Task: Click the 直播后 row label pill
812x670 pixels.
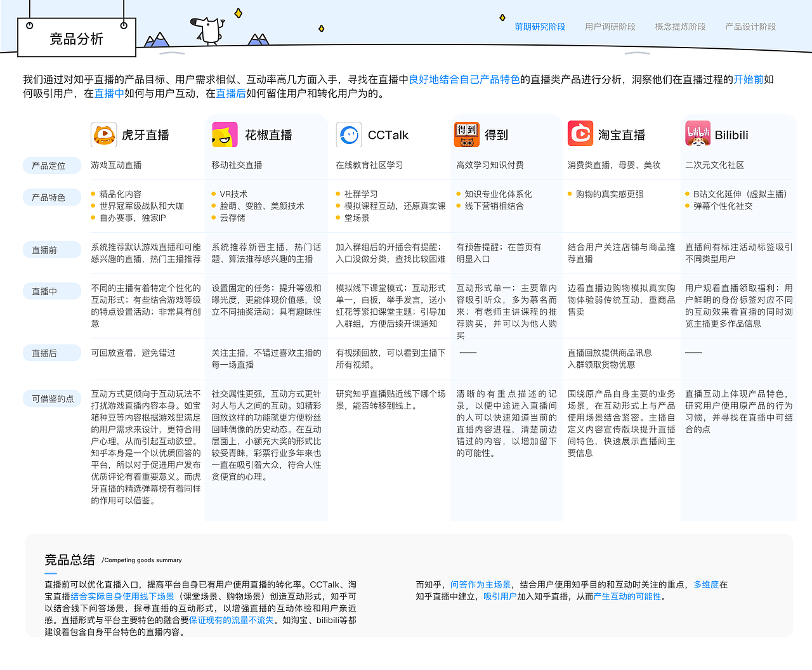Action: [x=52, y=353]
